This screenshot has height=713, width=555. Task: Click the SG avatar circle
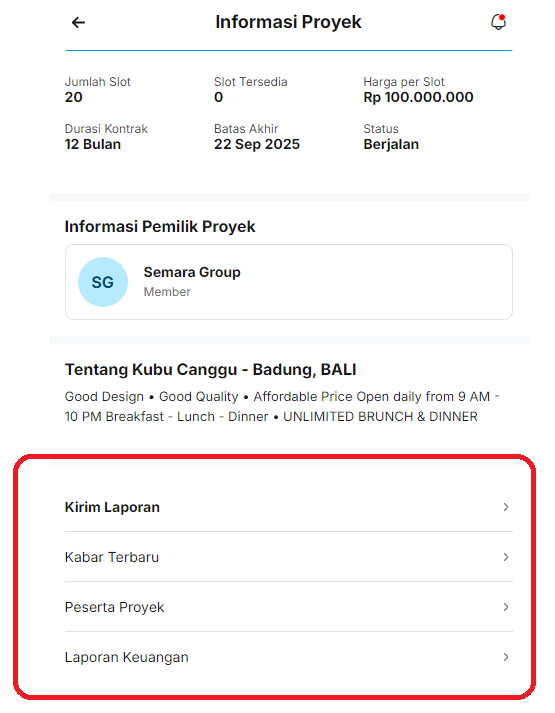pos(103,282)
